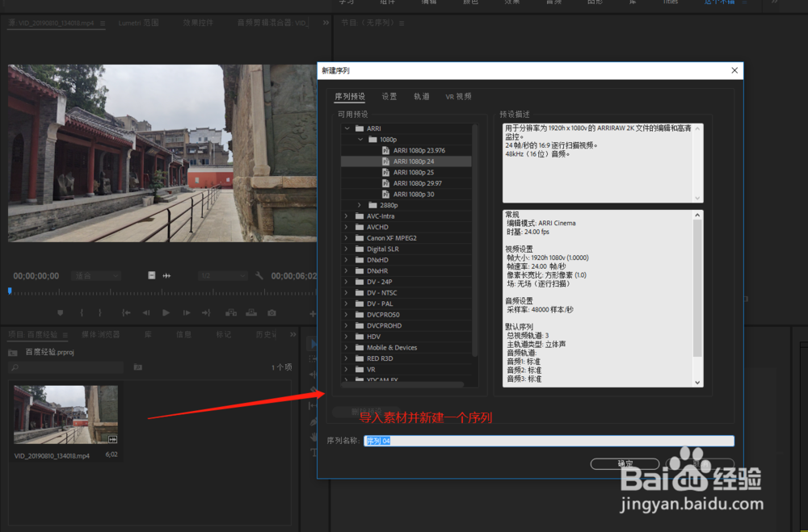The width and height of the screenshot is (808, 532).
Task: Confirm with the 确定 button
Action: pos(625,463)
